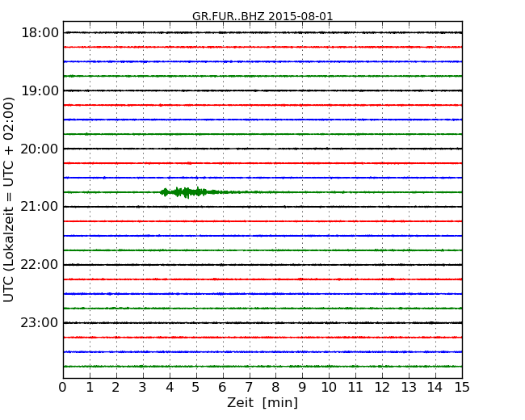Click x-axis tick label 10
525x420 pixels.
click(x=329, y=387)
